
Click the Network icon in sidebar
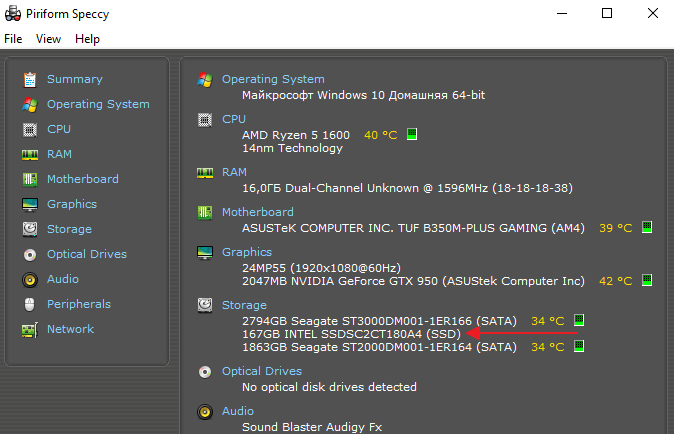click(29, 329)
